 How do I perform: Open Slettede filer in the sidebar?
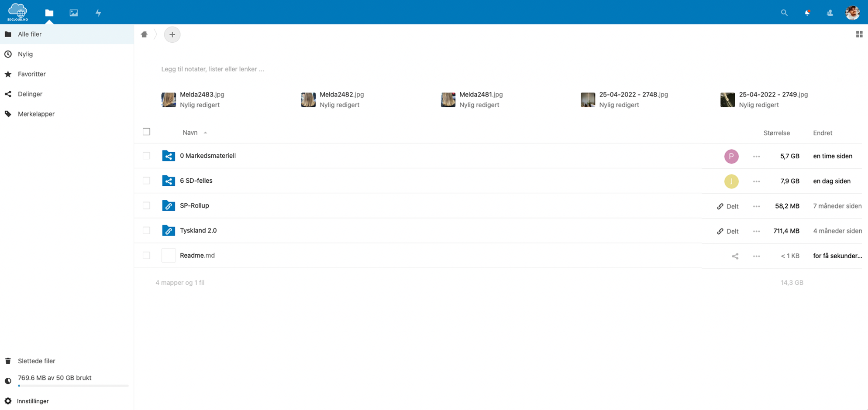point(36,361)
